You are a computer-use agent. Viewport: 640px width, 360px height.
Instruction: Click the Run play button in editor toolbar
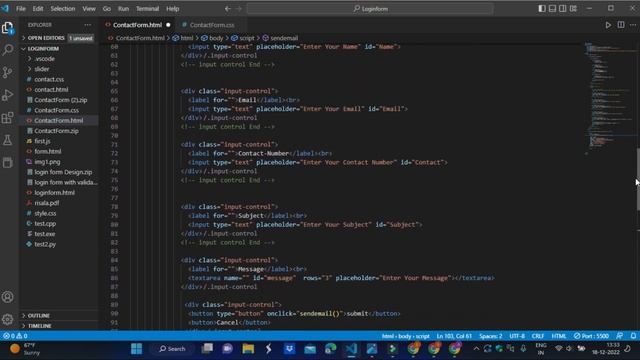(608, 25)
